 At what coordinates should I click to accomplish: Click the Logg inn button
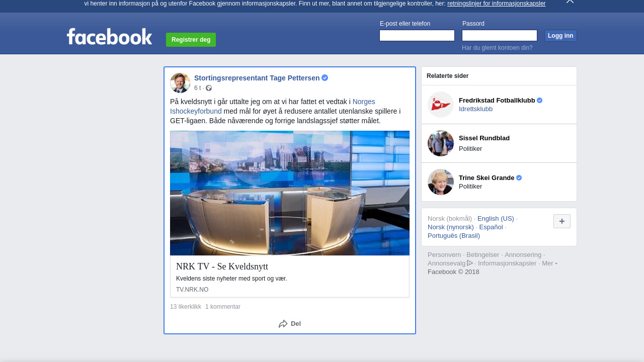[x=560, y=36]
